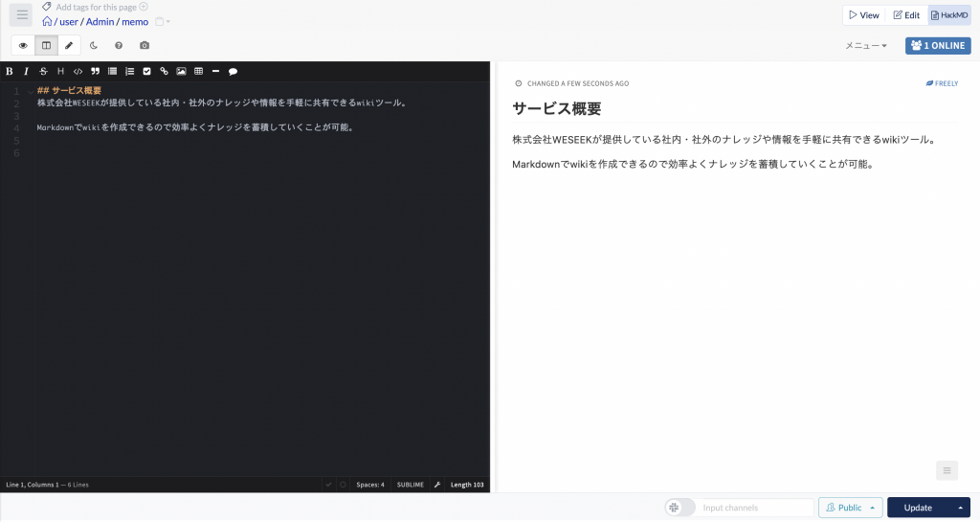Expand the Update button options caret
The image size is (980, 522).
[x=961, y=508]
